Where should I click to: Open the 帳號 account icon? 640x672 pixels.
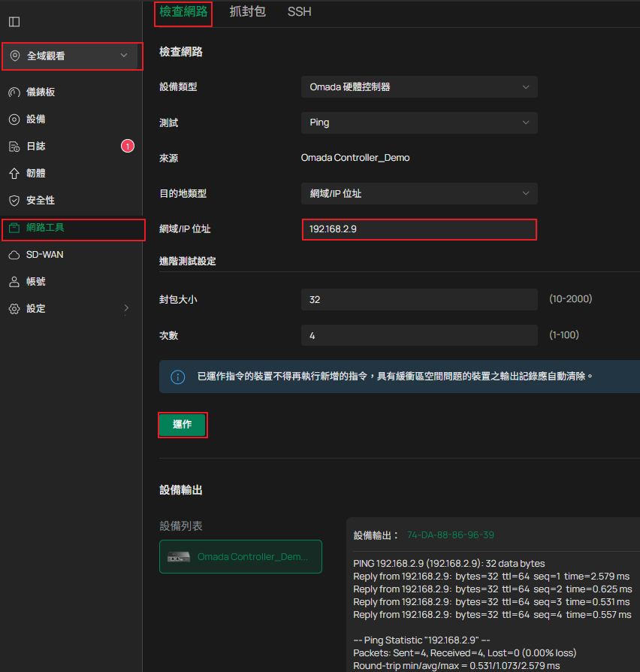tap(14, 282)
